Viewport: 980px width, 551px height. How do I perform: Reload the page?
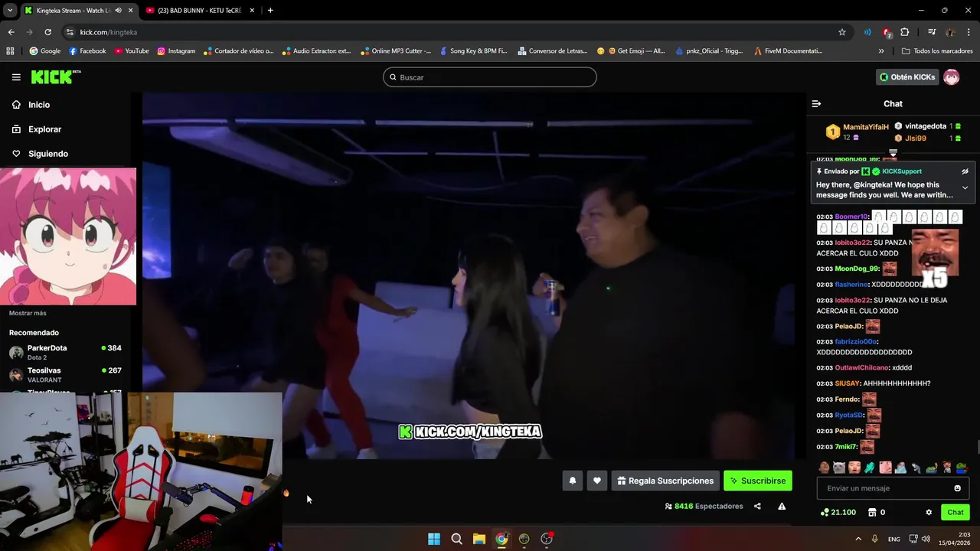[47, 32]
